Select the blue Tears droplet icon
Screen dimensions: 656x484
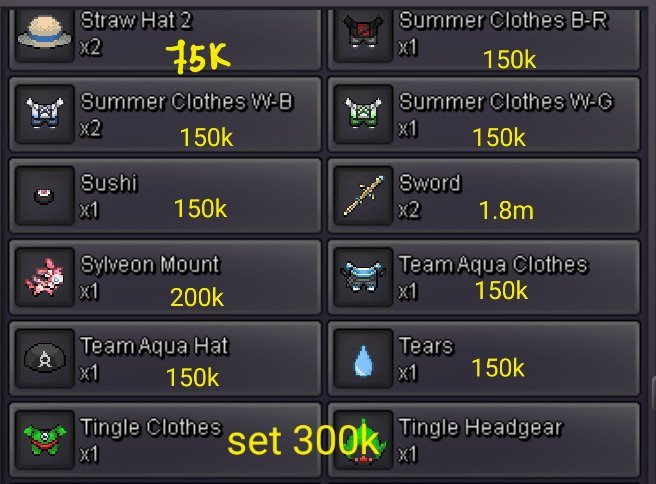click(x=363, y=359)
